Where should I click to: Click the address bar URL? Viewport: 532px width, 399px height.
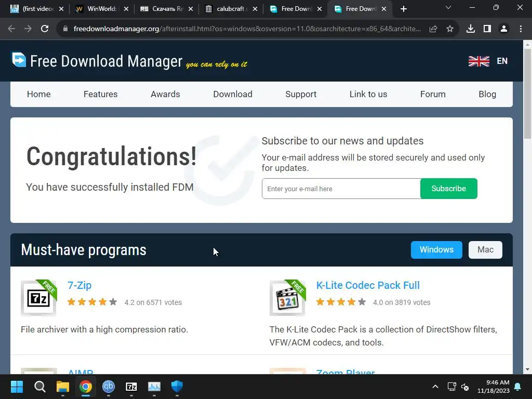tap(247, 29)
